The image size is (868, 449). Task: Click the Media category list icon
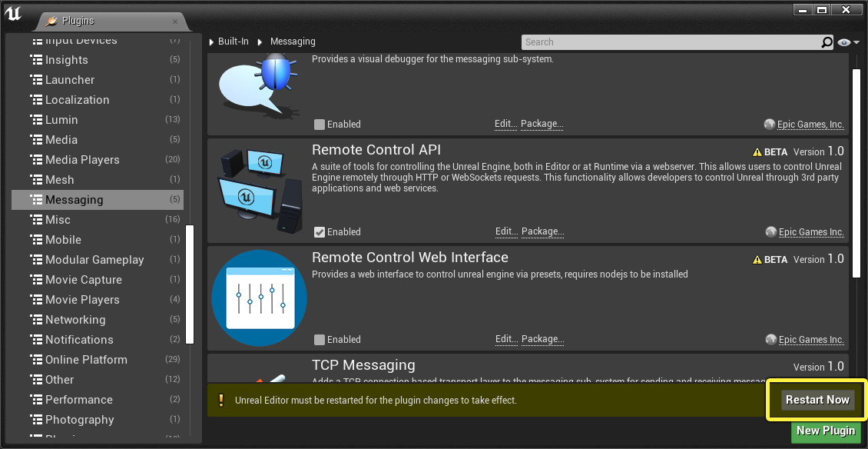click(37, 140)
